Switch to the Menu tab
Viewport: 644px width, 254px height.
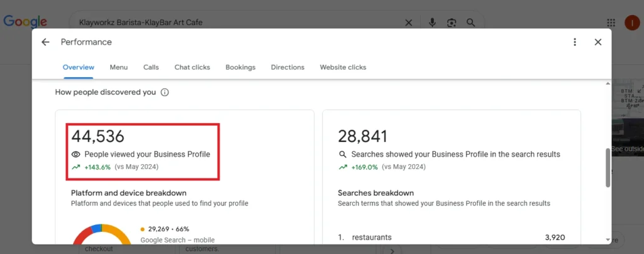click(119, 67)
